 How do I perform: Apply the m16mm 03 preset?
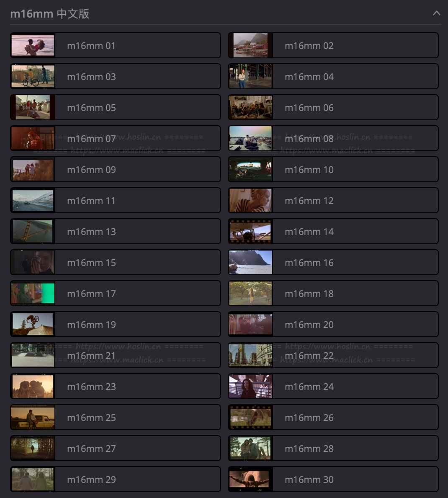pyautogui.click(x=116, y=77)
